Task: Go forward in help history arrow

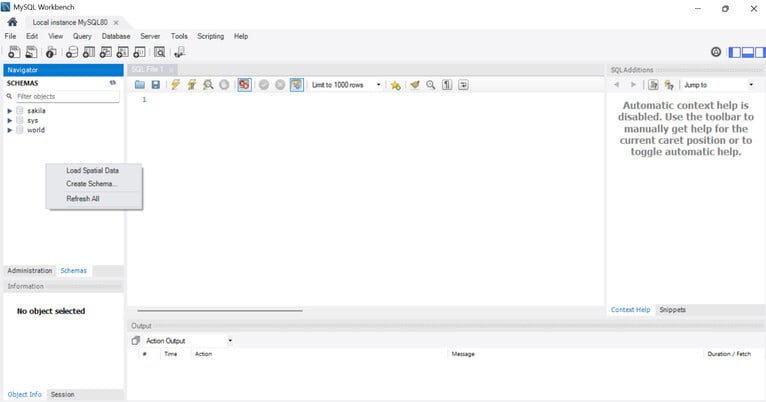Action: 633,85
